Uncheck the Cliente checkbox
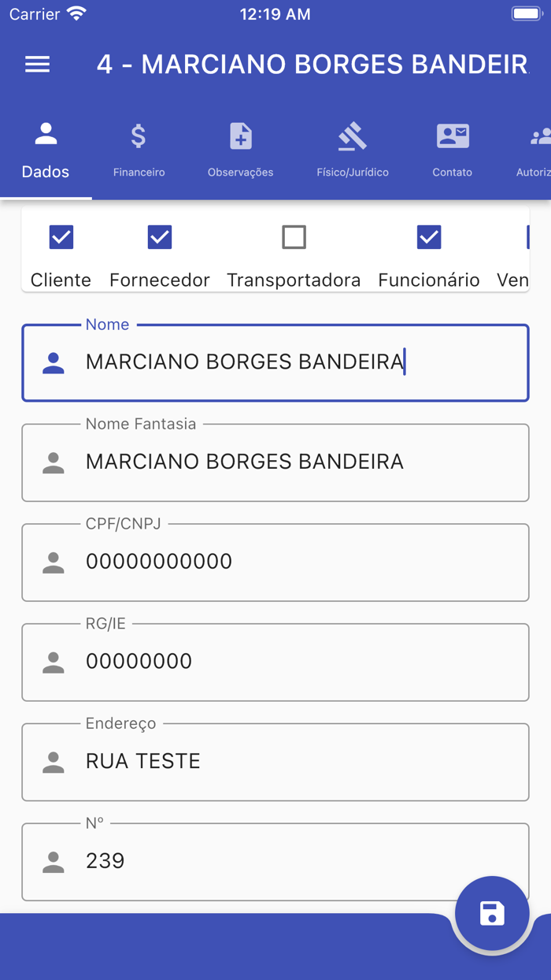Image resolution: width=551 pixels, height=980 pixels. 61,237
